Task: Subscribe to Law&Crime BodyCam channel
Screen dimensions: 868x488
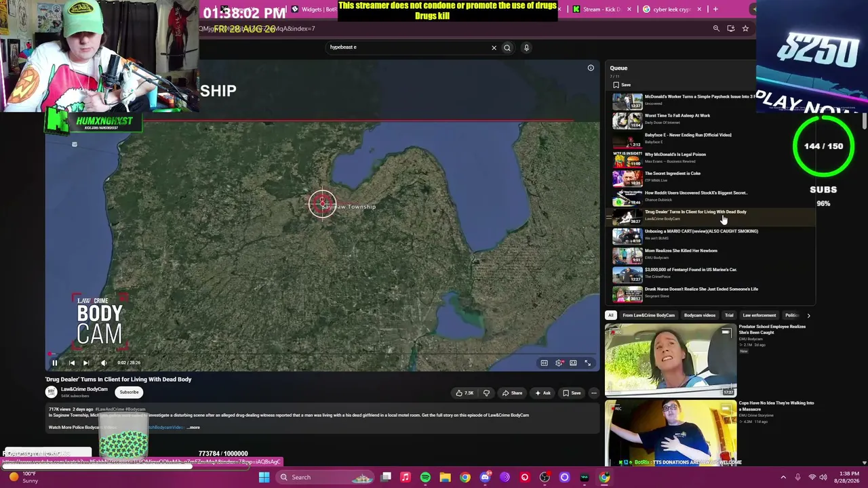Action: [129, 392]
